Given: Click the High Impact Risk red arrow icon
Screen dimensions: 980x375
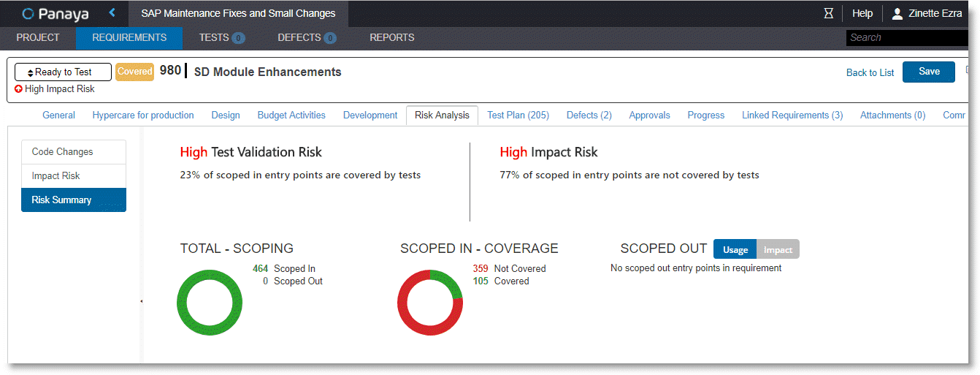Looking at the screenshot, I should coord(18,89).
